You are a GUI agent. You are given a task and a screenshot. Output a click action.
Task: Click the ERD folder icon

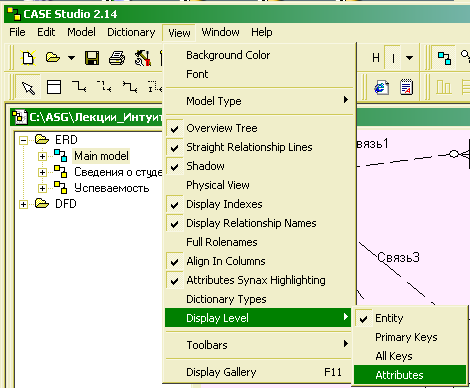pyautogui.click(x=42, y=139)
